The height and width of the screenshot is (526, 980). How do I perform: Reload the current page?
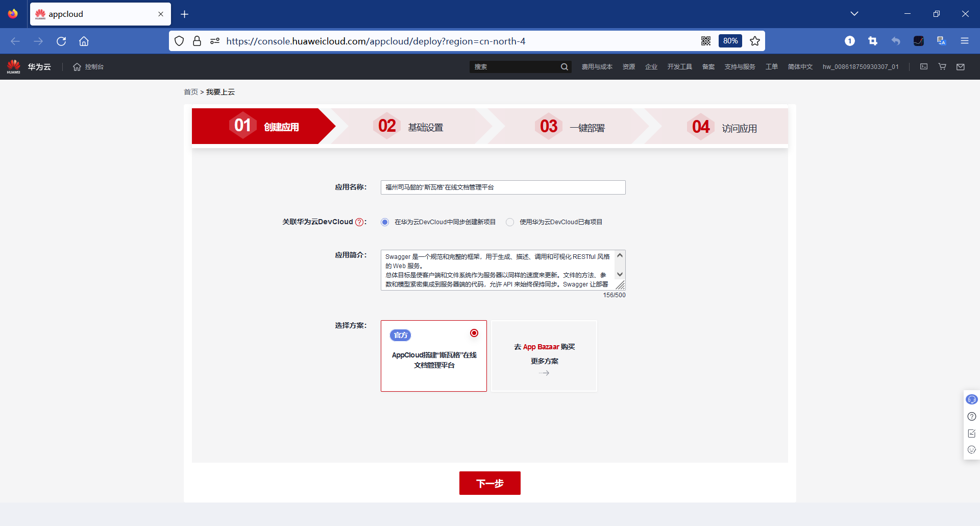61,41
